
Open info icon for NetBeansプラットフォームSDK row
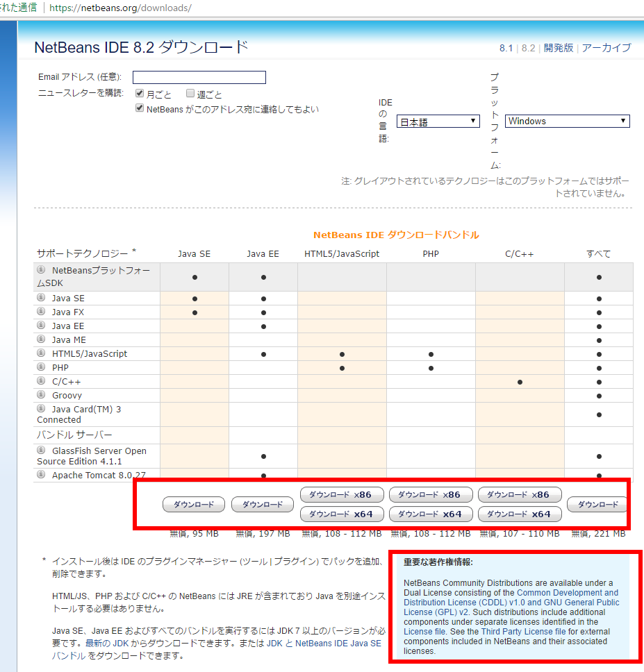(41, 269)
